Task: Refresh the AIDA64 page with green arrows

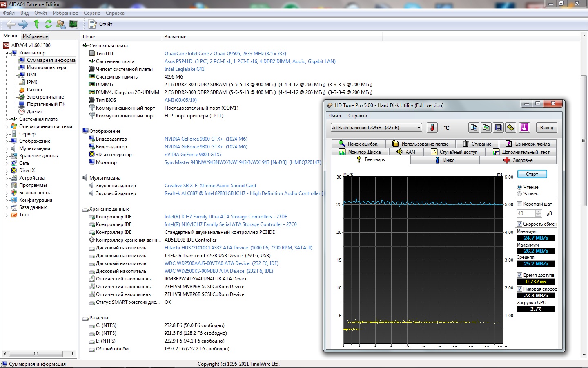Action: point(49,24)
